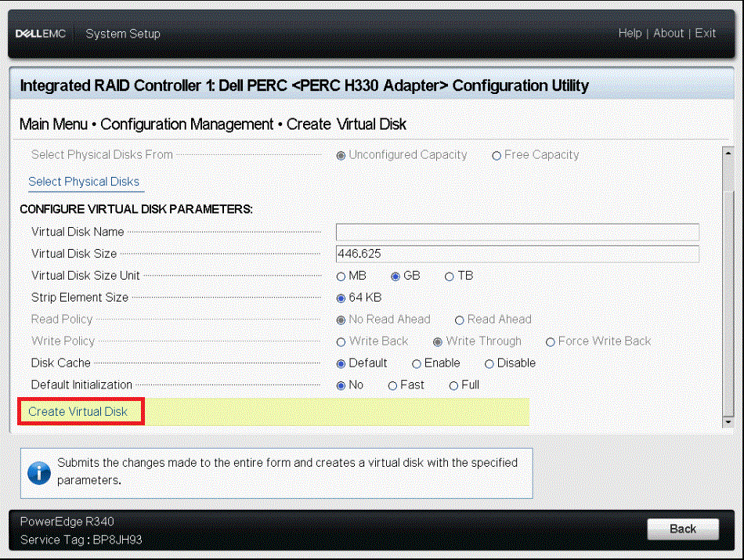Click the blue information icon
The height and width of the screenshot is (560, 744).
click(x=39, y=473)
